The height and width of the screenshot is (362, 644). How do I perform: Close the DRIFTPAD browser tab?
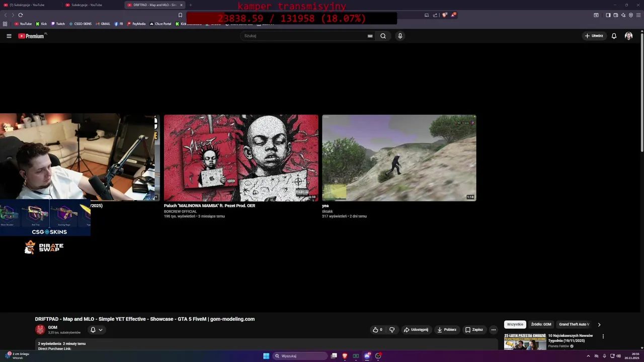tap(181, 5)
